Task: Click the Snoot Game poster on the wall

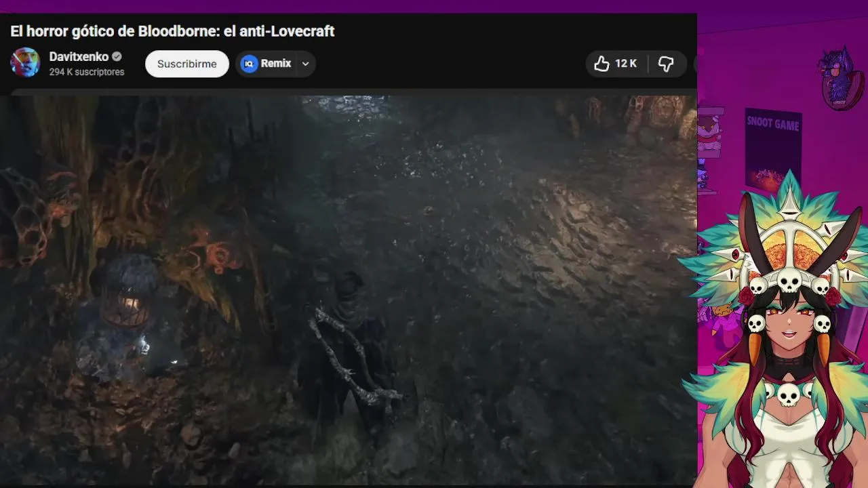Action: pyautogui.click(x=773, y=150)
